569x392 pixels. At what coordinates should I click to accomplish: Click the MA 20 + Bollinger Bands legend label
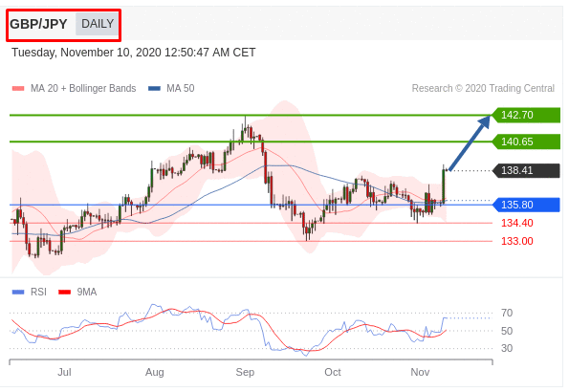(x=83, y=88)
